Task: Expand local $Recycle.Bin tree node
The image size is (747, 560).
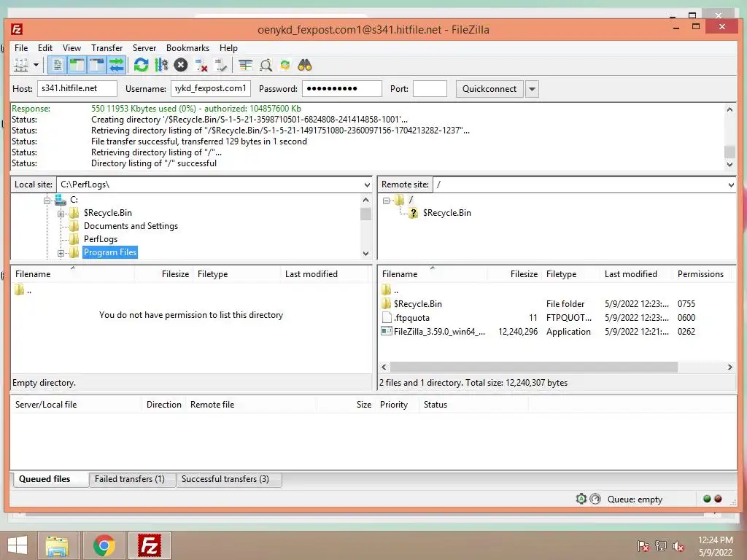Action: (61, 214)
